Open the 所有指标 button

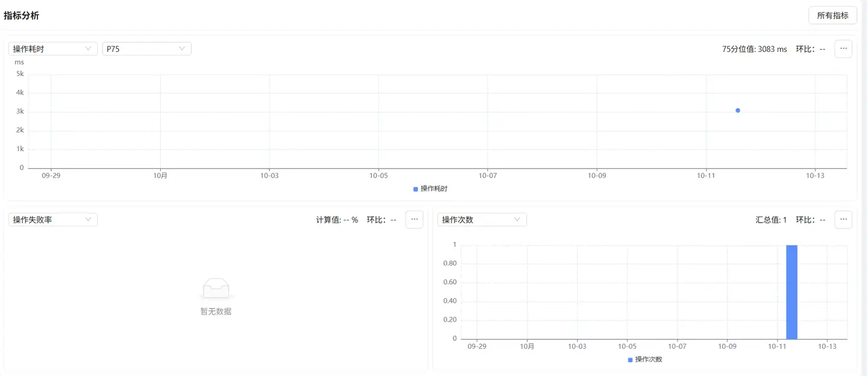pos(832,16)
